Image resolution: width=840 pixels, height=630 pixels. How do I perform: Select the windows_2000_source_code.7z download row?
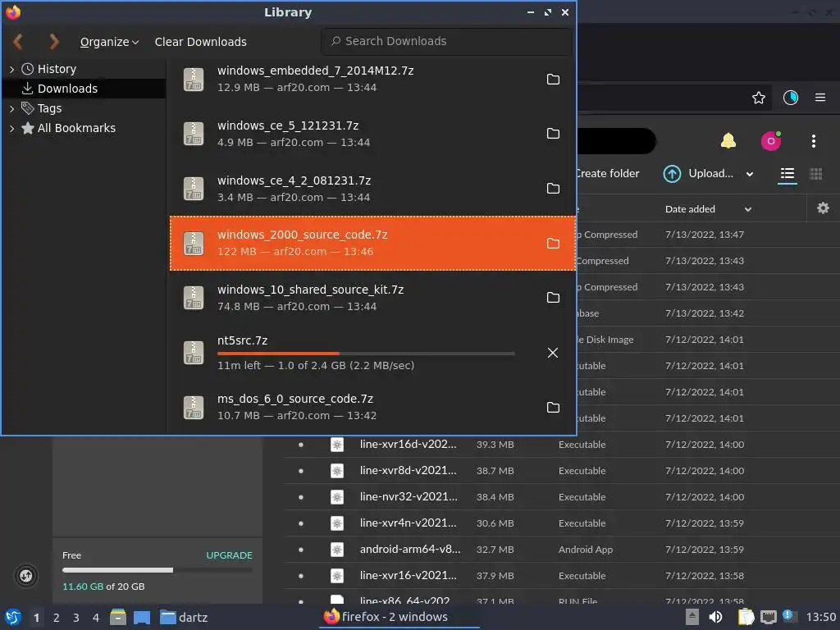point(373,243)
